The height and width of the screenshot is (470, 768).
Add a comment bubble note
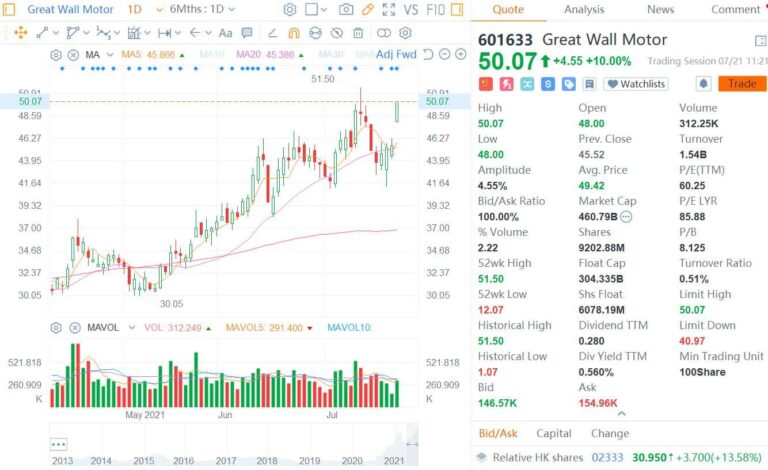(x=247, y=33)
